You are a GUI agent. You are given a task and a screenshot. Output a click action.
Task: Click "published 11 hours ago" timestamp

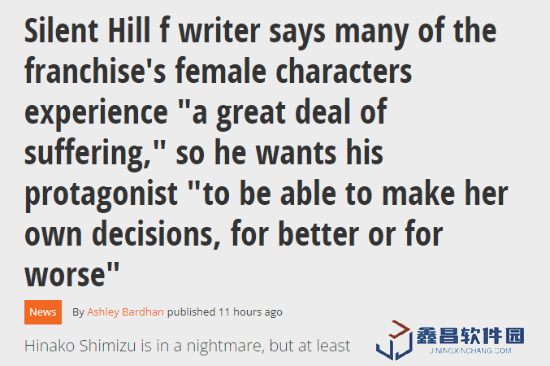click(x=224, y=312)
